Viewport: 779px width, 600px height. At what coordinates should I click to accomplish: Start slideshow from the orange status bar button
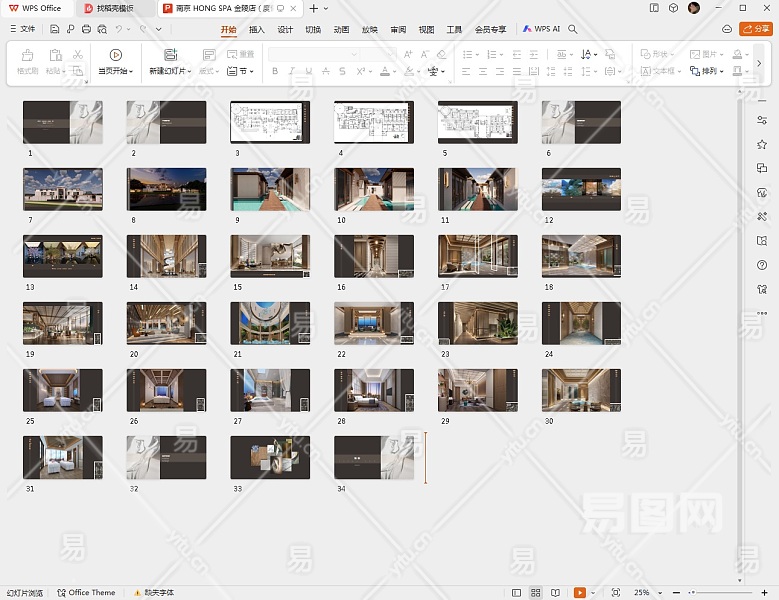pyautogui.click(x=579, y=592)
